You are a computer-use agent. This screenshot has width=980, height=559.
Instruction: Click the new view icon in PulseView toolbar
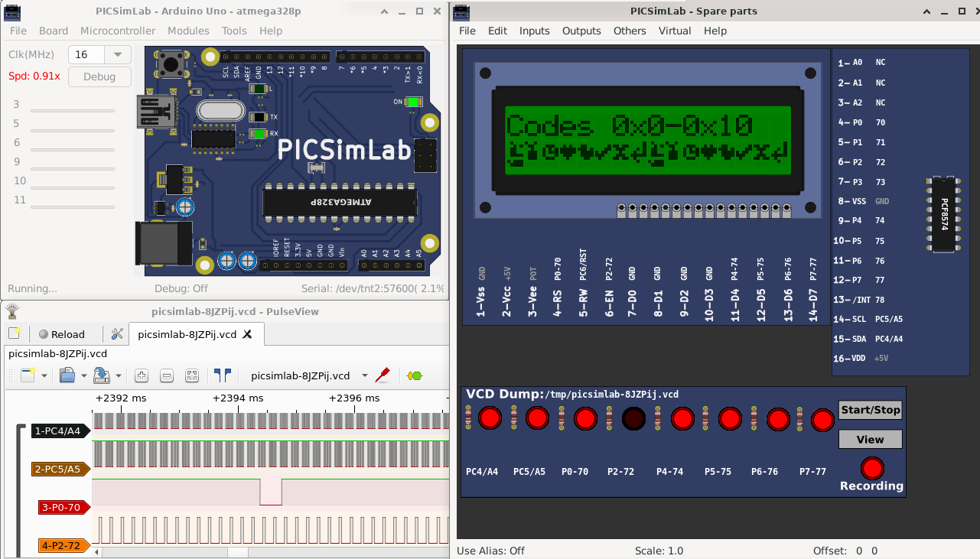28,375
